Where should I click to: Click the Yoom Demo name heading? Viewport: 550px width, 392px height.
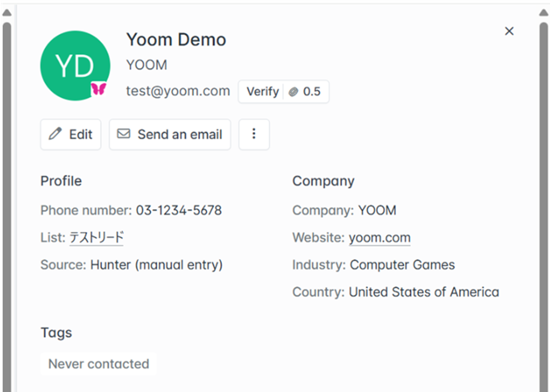coord(176,40)
